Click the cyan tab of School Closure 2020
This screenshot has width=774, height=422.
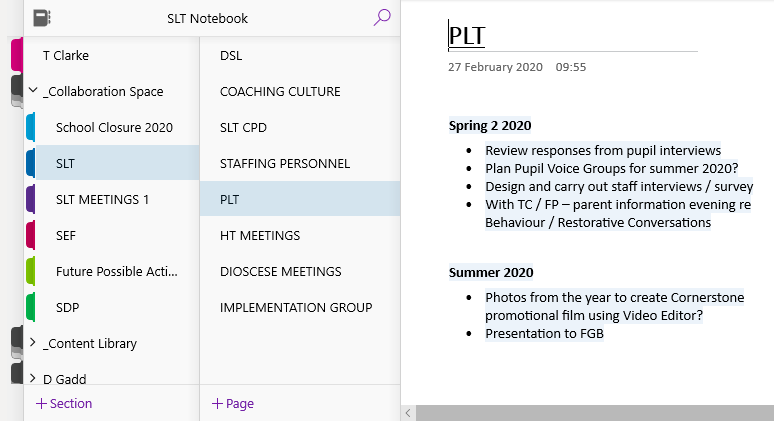[x=31, y=127]
